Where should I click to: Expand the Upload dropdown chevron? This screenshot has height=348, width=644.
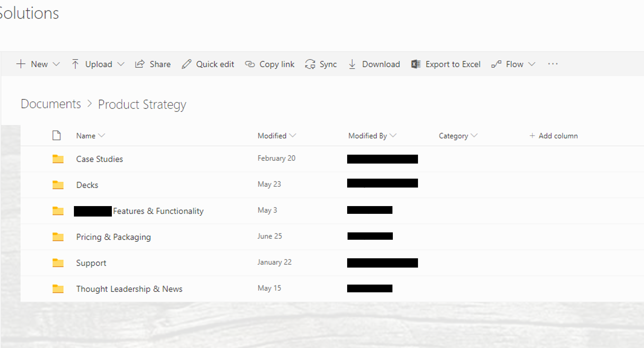click(x=121, y=64)
